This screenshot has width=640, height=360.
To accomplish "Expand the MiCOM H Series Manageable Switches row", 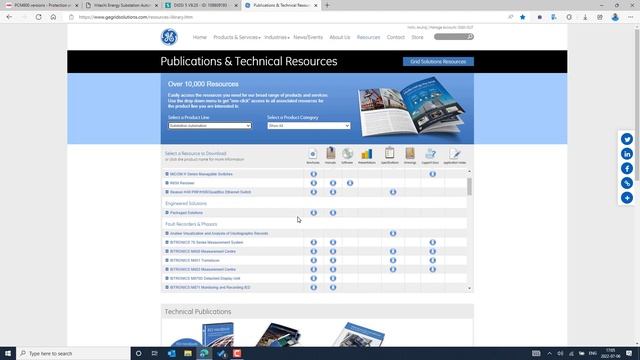I will pyautogui.click(x=167, y=174).
